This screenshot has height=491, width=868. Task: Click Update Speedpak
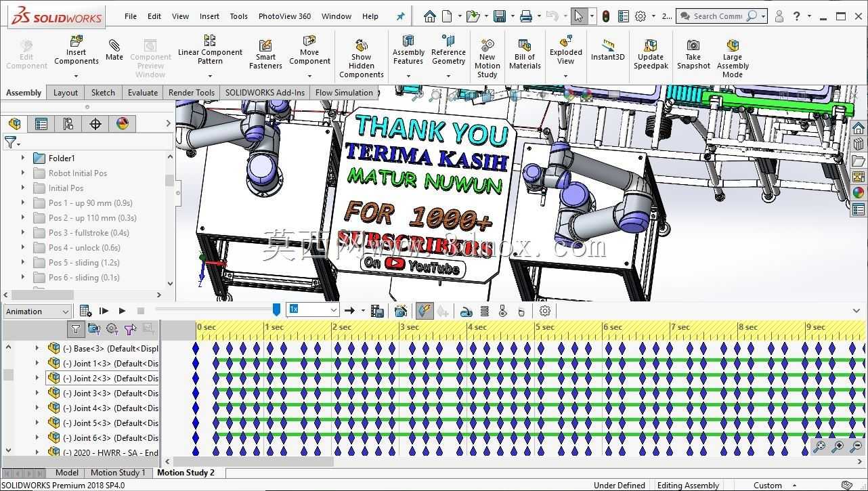tap(651, 53)
